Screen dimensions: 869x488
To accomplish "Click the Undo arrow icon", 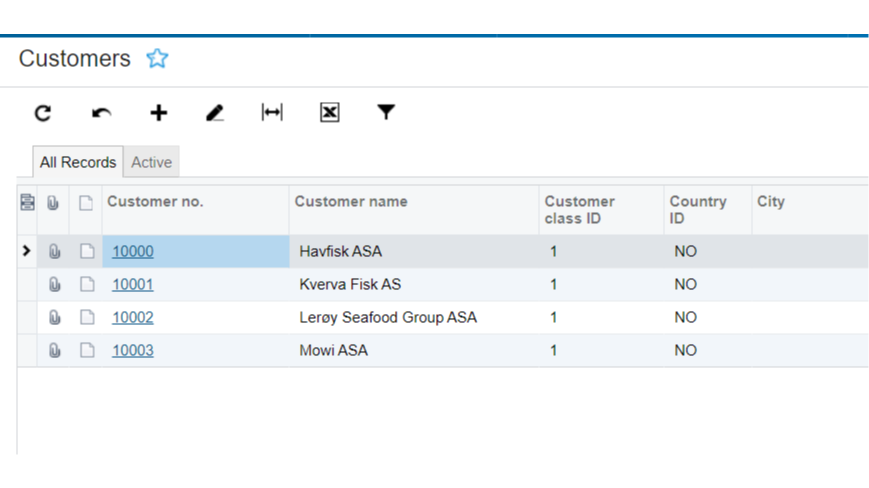I will click(x=101, y=113).
